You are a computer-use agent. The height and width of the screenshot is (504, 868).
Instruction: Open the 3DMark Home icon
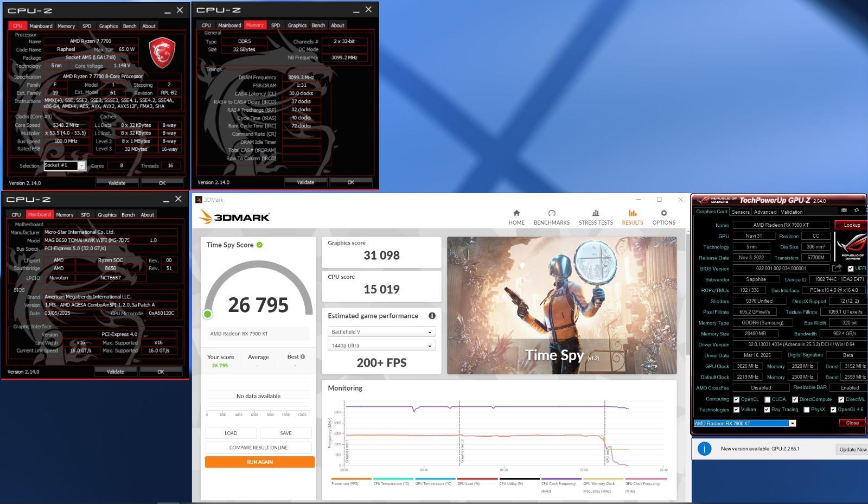pyautogui.click(x=516, y=213)
